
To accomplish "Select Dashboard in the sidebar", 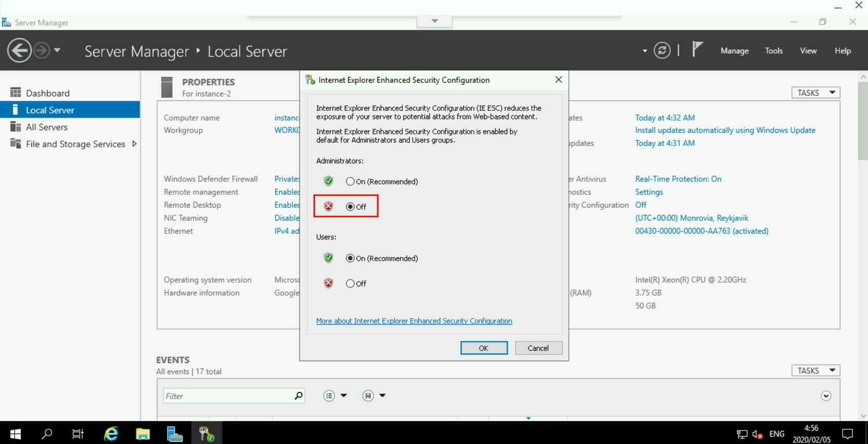I will (x=70, y=93).
